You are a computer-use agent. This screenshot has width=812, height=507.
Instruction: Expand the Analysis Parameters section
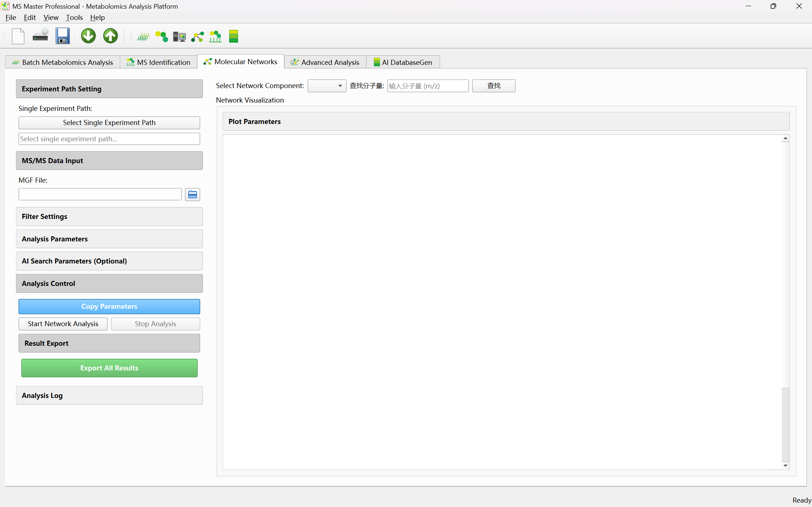[109, 239]
